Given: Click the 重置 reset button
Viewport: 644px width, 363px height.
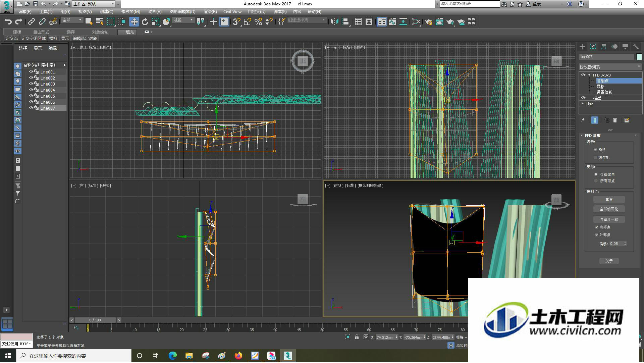Looking at the screenshot, I should coord(609,200).
